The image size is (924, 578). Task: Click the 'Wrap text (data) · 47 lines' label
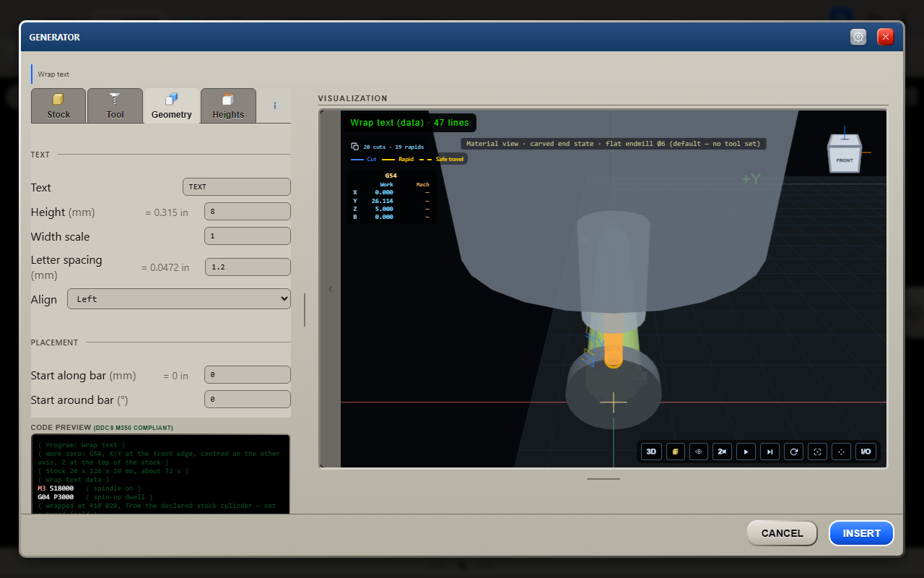(x=409, y=123)
